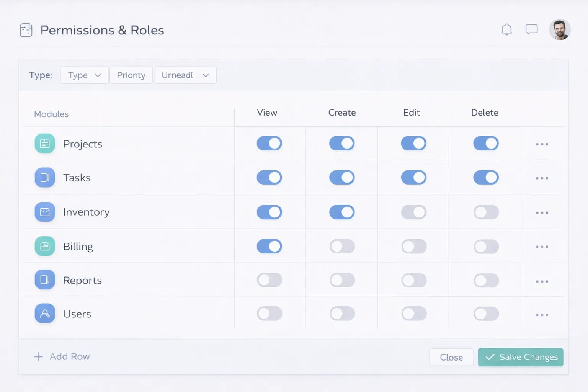This screenshot has height=392, width=588.
Task: Enable Edit permission for Inventory
Action: click(413, 212)
